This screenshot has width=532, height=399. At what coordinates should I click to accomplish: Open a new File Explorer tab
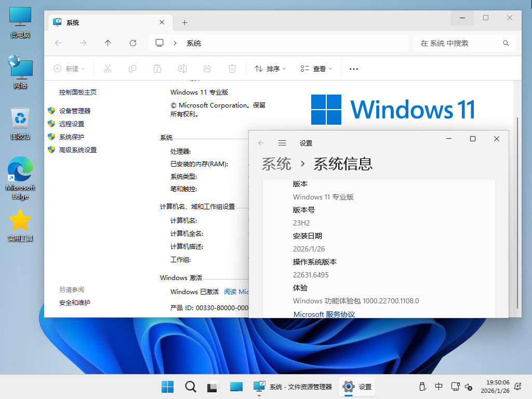[184, 22]
